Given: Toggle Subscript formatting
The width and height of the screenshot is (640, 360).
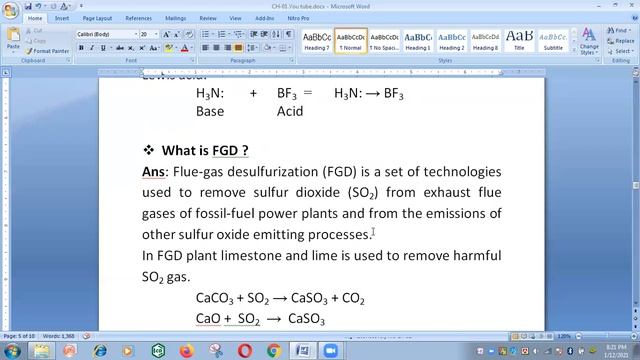Looking at the screenshot, I should (131, 48).
